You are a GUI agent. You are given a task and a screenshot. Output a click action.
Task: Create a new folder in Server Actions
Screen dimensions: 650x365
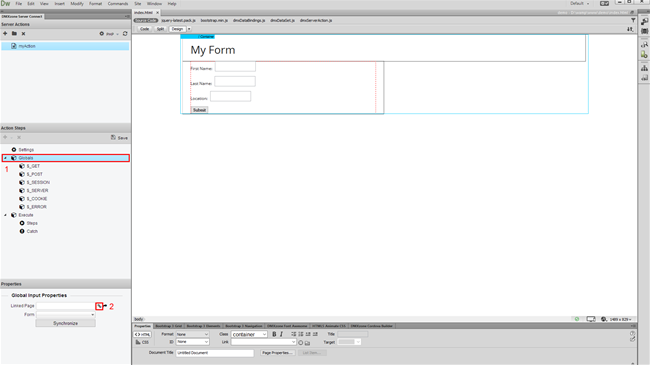tap(15, 34)
